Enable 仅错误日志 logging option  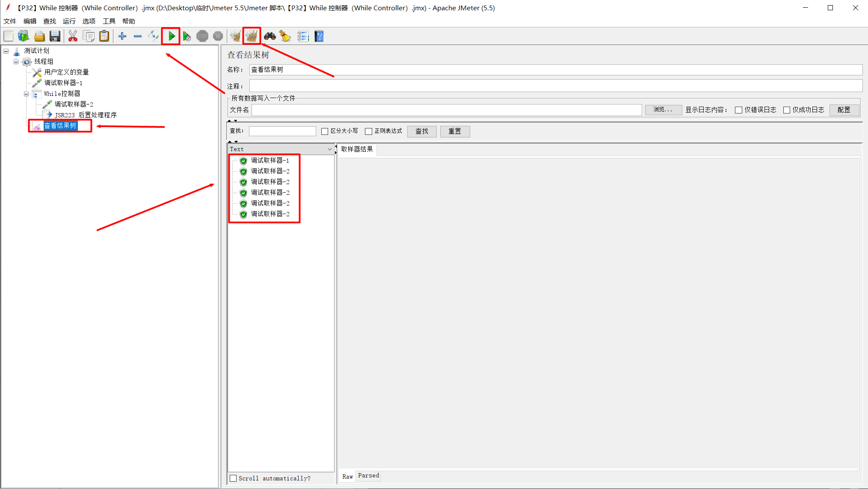[x=738, y=110]
